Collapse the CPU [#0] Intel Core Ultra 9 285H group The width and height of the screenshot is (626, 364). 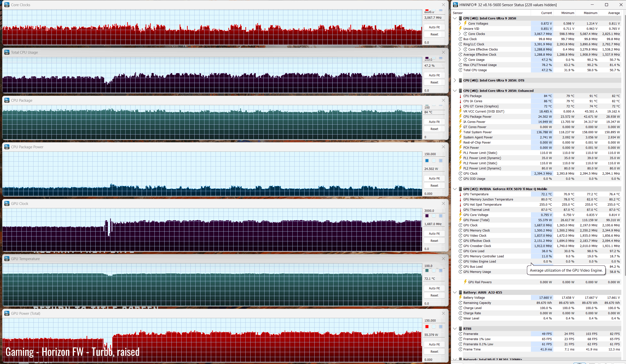click(x=455, y=18)
